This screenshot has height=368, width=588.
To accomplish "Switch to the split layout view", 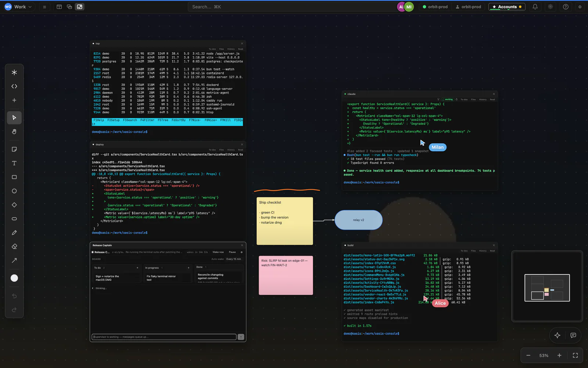I will 59,7.
